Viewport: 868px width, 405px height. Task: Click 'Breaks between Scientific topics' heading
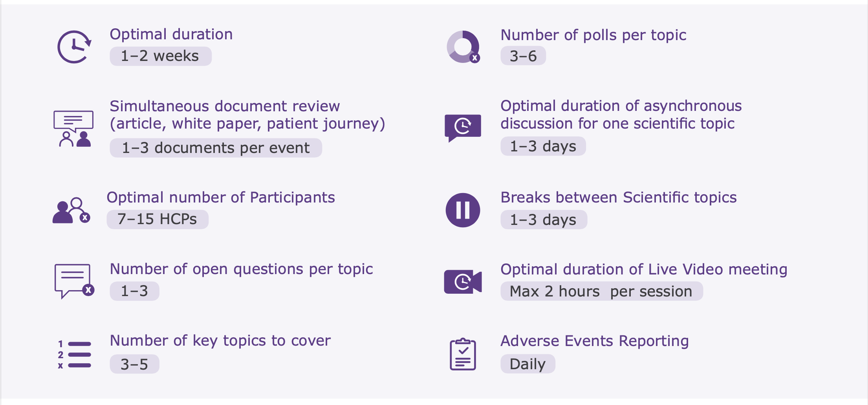(619, 197)
